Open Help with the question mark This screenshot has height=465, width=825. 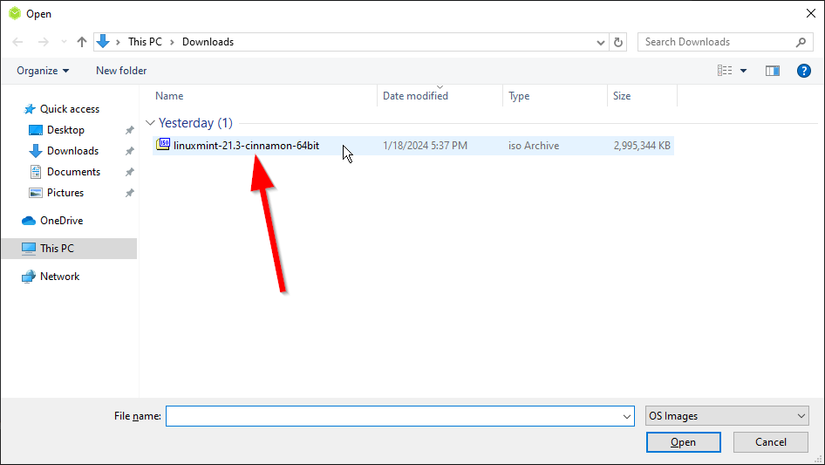tap(803, 70)
